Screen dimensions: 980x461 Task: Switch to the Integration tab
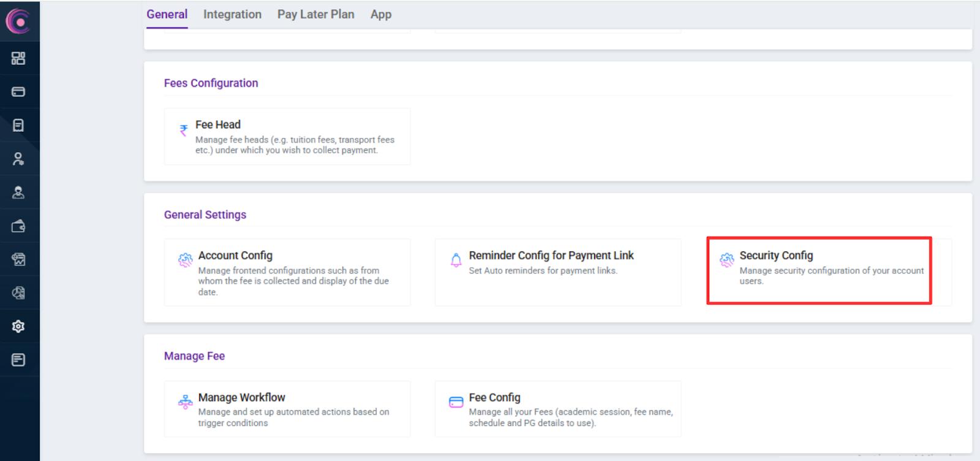click(x=232, y=14)
